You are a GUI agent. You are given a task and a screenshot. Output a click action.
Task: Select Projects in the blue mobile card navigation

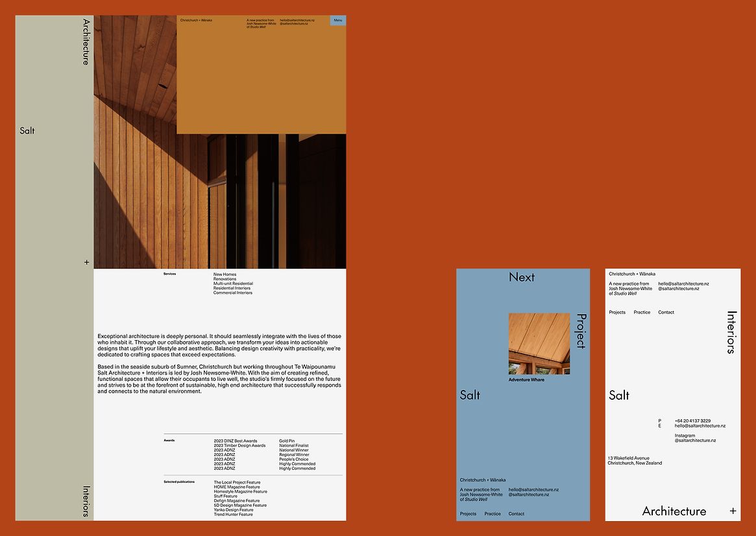[x=468, y=514]
